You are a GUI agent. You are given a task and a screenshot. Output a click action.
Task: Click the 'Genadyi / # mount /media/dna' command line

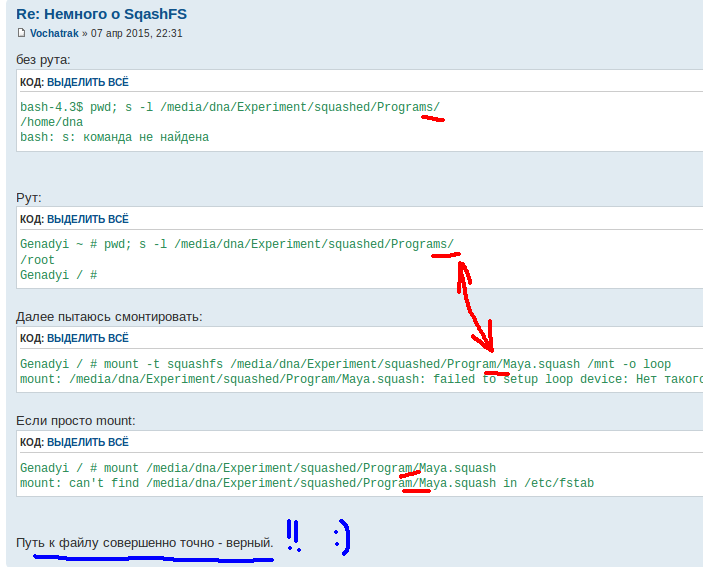258,468
